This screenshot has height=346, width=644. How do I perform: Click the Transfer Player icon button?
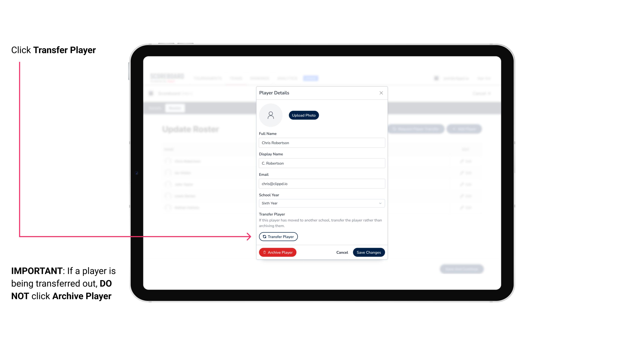(278, 237)
